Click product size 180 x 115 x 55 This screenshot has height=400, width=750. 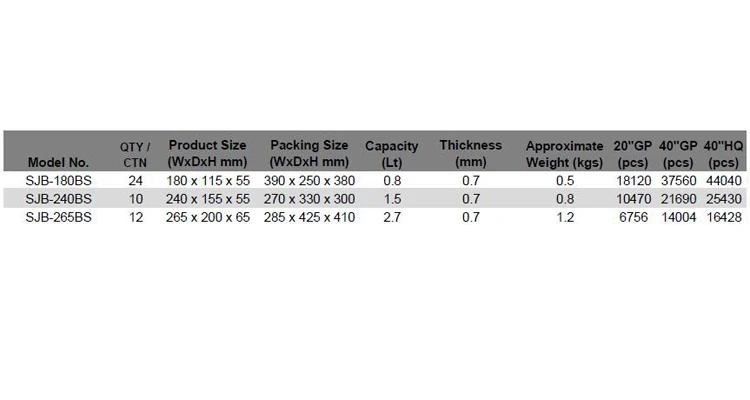point(208,181)
